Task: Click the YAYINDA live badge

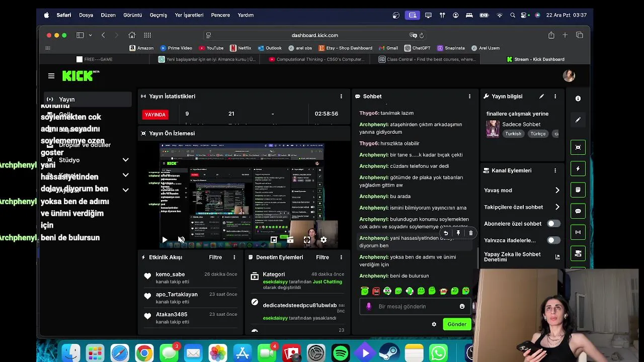Action: pyautogui.click(x=155, y=115)
